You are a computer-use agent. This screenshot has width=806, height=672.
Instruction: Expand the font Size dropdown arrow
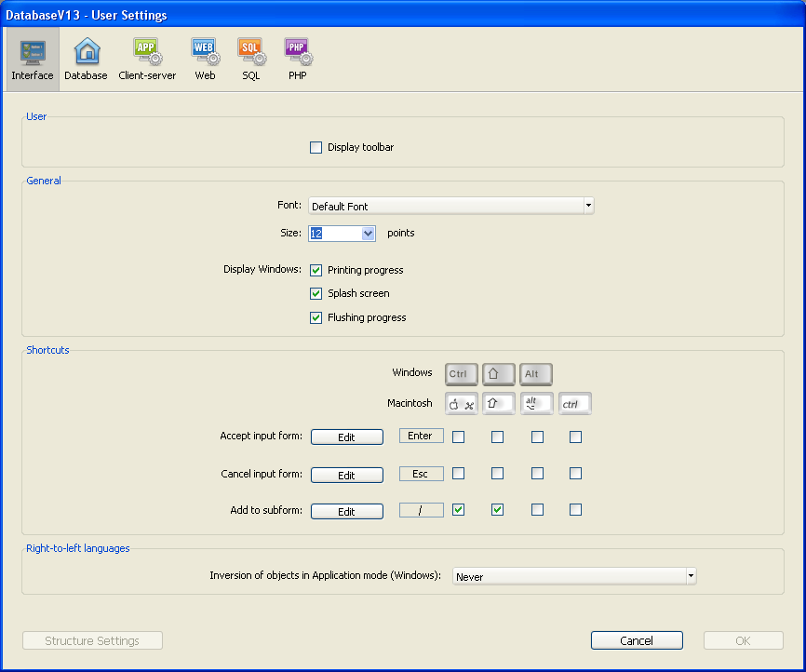[x=368, y=234]
